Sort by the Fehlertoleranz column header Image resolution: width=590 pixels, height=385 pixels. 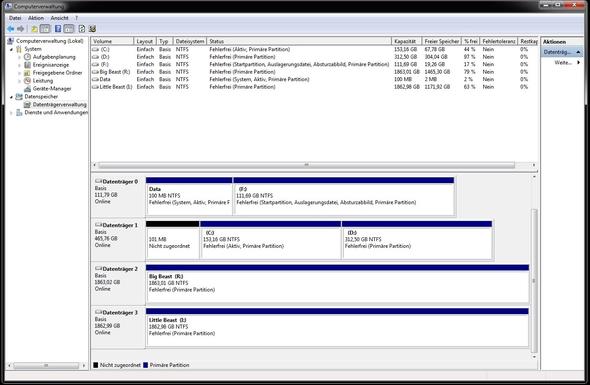[499, 41]
